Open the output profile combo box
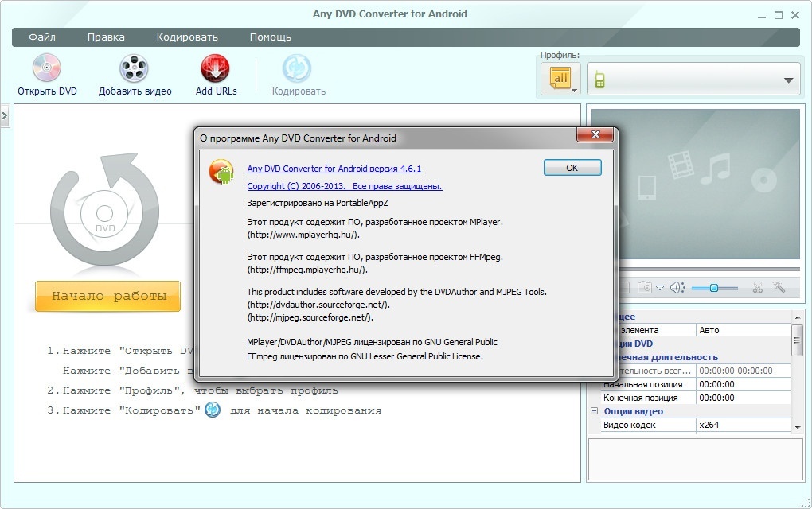The width and height of the screenshot is (812, 509). pyautogui.click(x=694, y=80)
